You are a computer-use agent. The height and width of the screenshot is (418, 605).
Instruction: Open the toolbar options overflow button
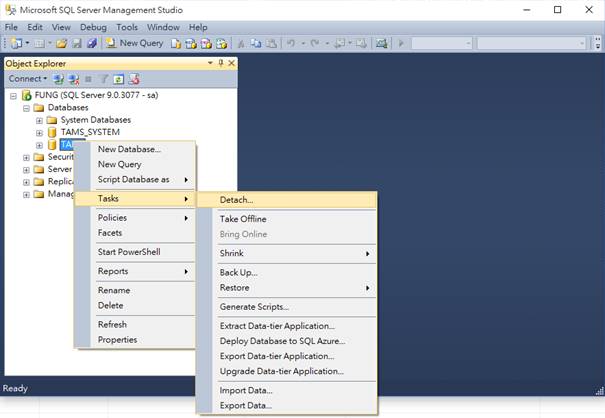(x=598, y=43)
